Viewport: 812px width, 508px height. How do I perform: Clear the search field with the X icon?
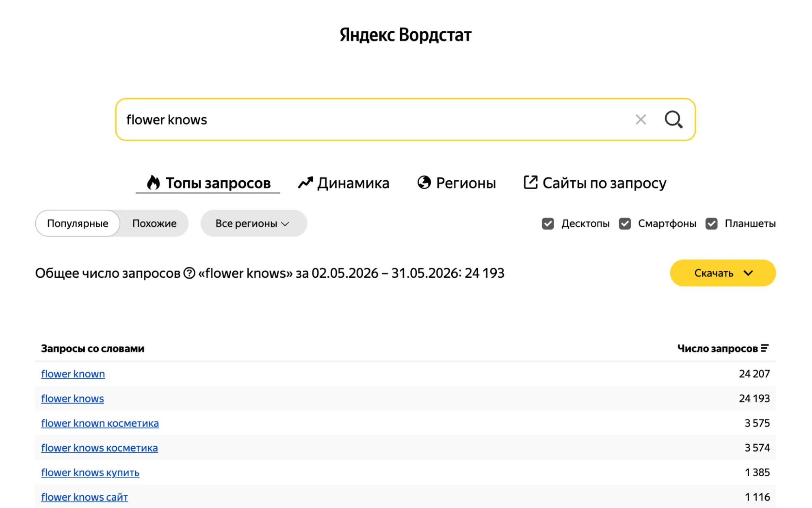(641, 120)
